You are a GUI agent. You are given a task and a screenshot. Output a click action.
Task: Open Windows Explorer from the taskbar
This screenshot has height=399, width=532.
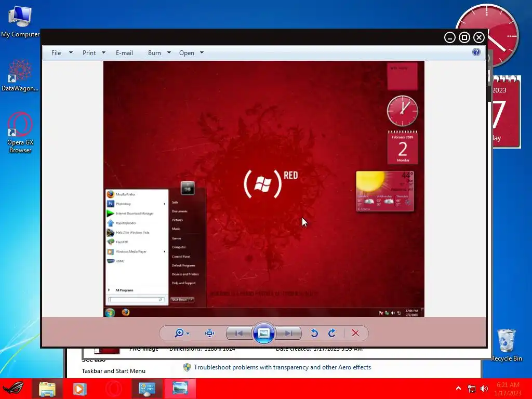[x=47, y=389]
